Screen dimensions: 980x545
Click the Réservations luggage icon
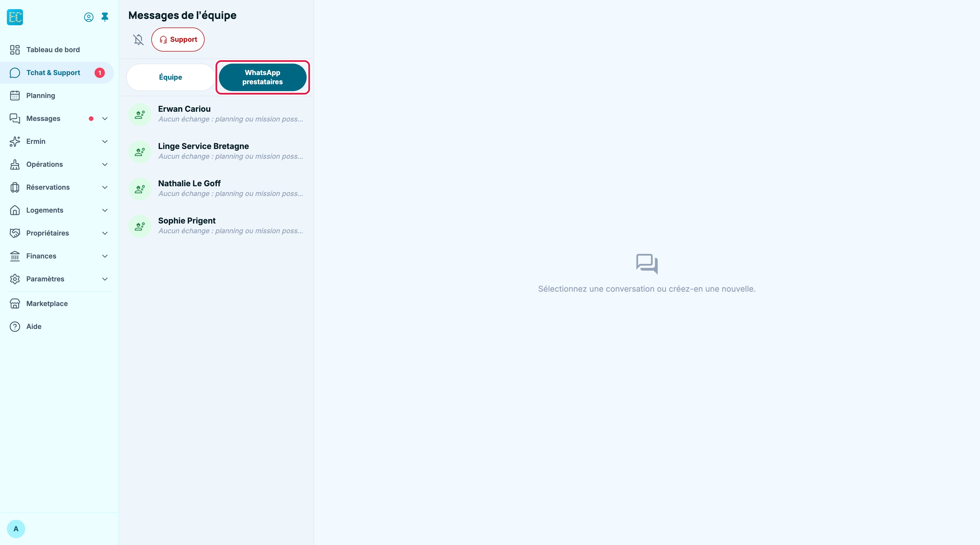(15, 187)
